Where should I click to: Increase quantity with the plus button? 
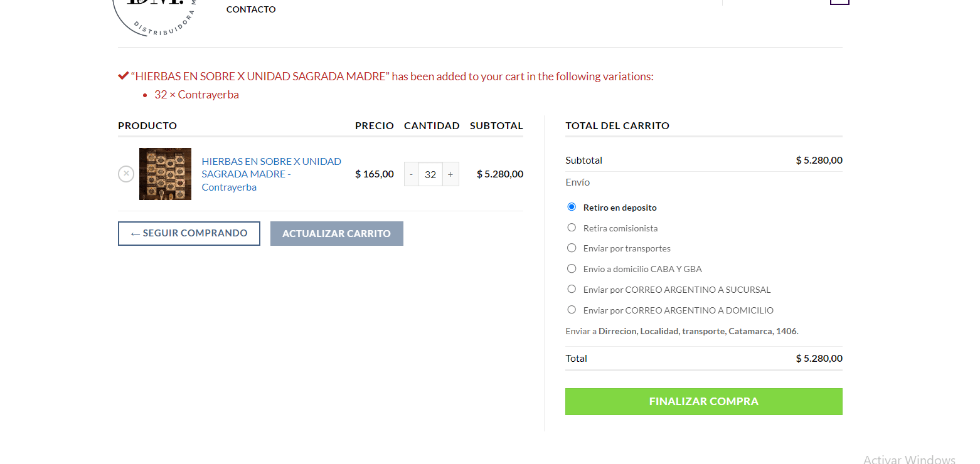(x=450, y=174)
